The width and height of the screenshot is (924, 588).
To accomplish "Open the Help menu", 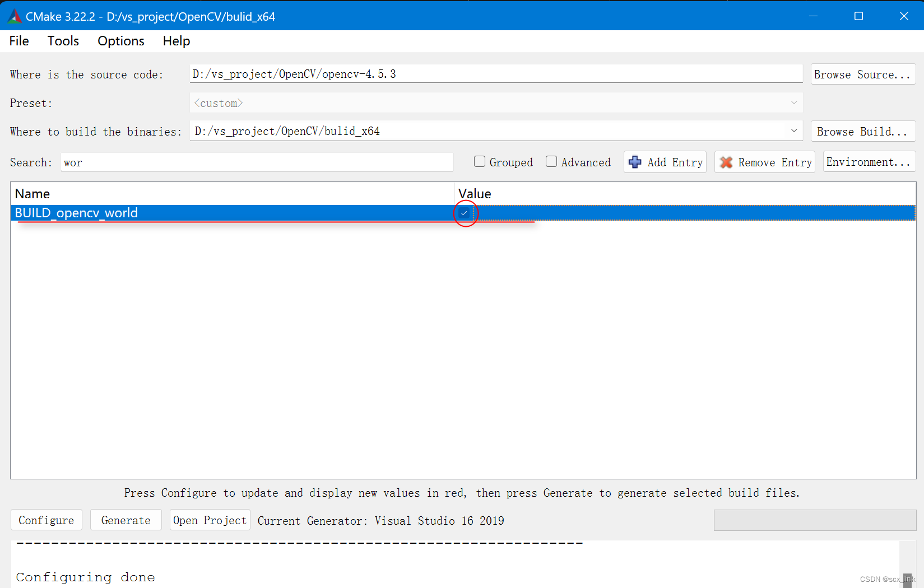I will pyautogui.click(x=177, y=41).
